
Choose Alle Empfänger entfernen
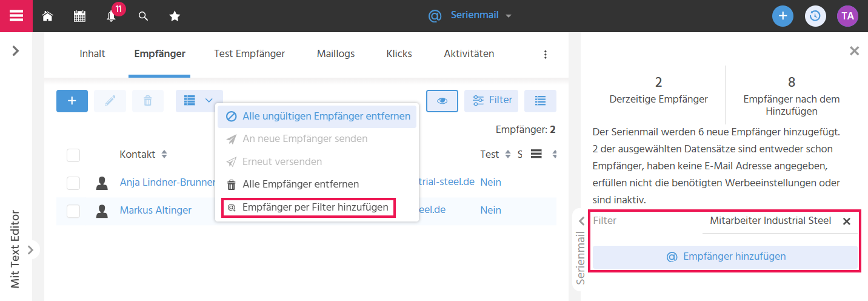[317, 184]
